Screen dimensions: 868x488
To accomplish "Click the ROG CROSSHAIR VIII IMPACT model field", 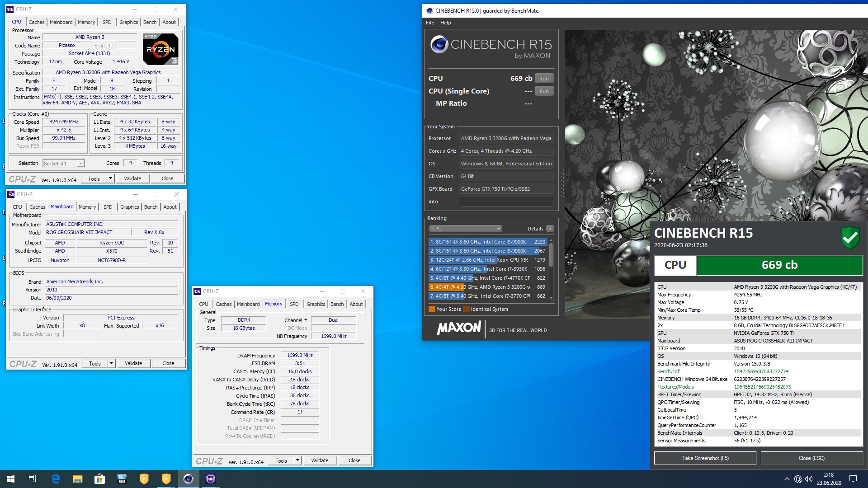I will (87, 232).
